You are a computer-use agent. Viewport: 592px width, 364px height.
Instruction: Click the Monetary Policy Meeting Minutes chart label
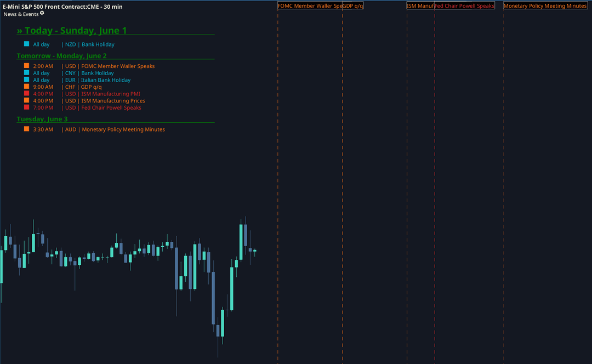(545, 5)
